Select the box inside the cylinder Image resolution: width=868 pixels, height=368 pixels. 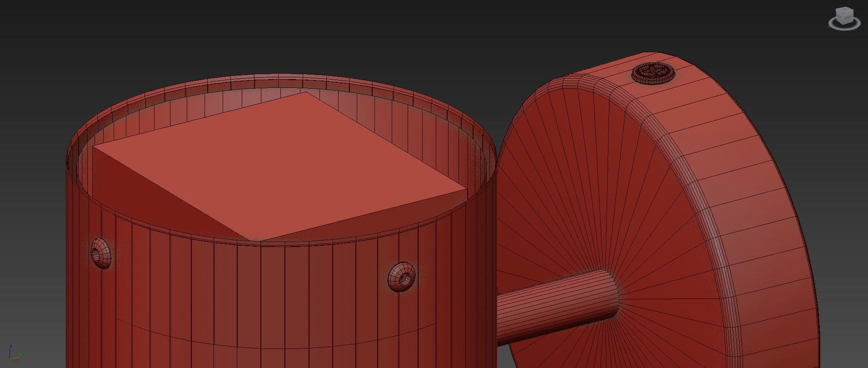coord(280,166)
